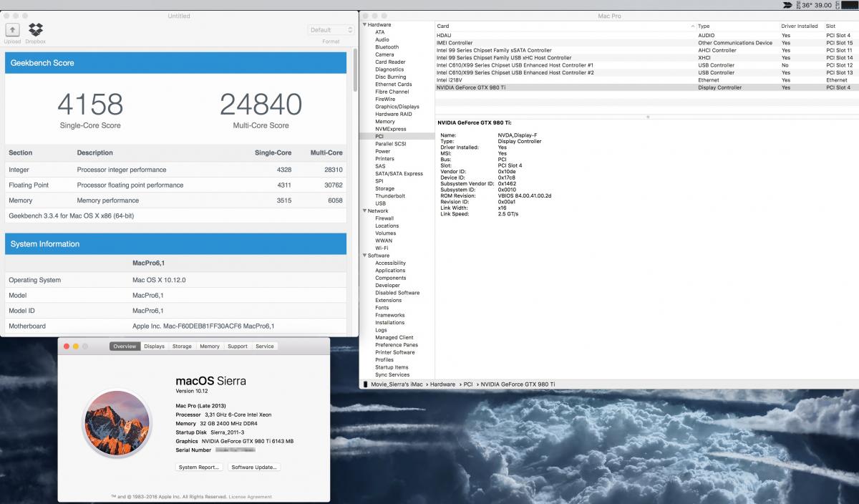Select Audio in the hardware list

click(x=382, y=39)
